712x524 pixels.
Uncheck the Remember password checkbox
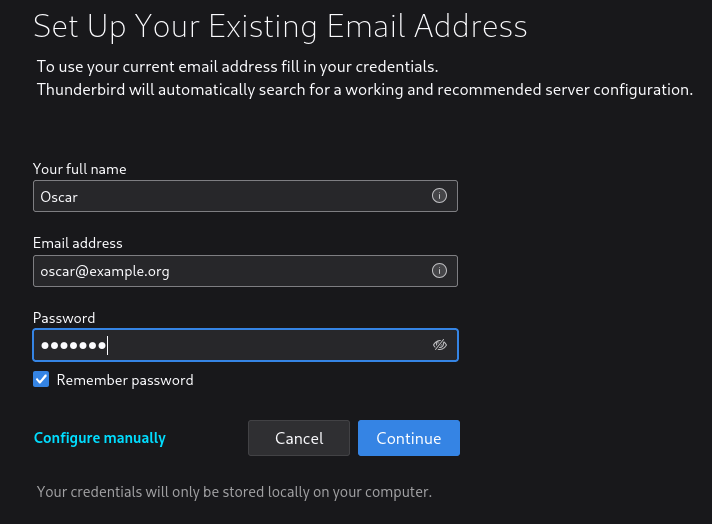click(41, 379)
